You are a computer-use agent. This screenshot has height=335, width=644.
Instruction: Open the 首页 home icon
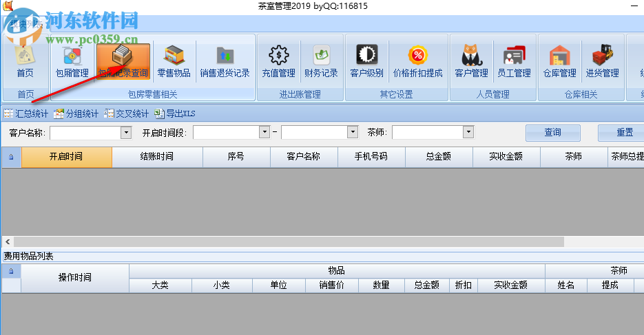tap(25, 61)
